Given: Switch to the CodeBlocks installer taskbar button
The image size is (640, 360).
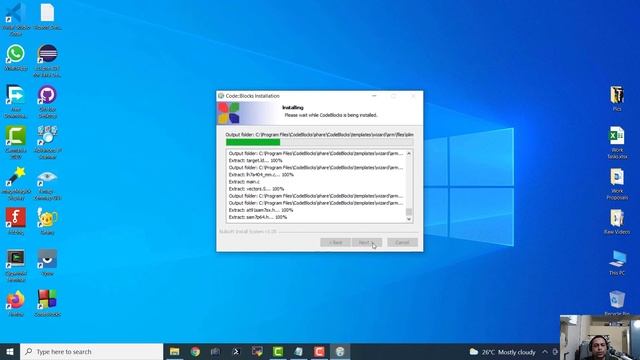Looking at the screenshot, I should [x=340, y=351].
